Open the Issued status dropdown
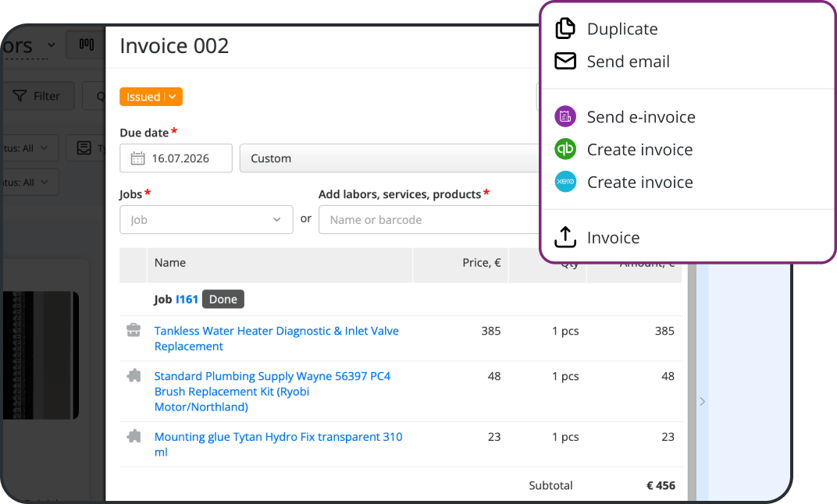The image size is (837, 504). pos(151,97)
